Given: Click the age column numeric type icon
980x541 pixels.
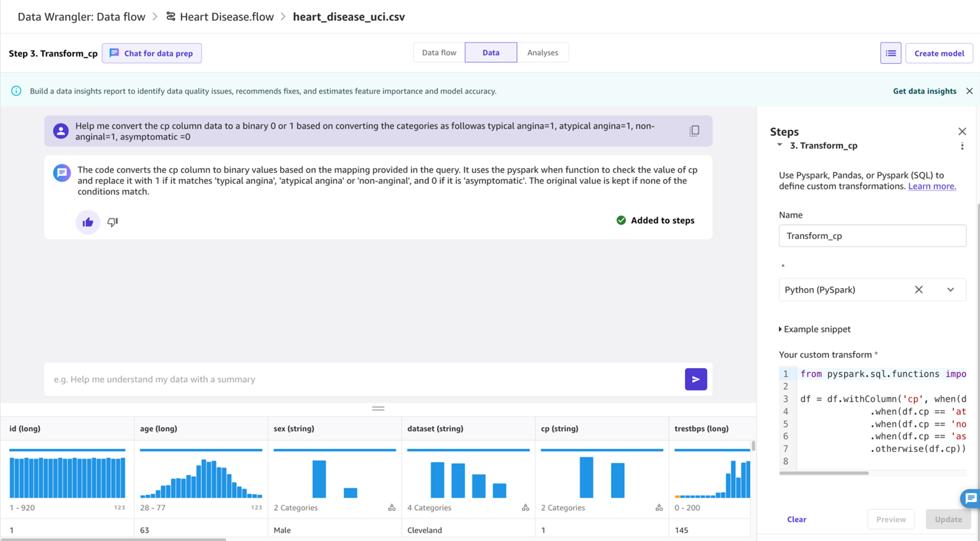Looking at the screenshot, I should [x=256, y=508].
